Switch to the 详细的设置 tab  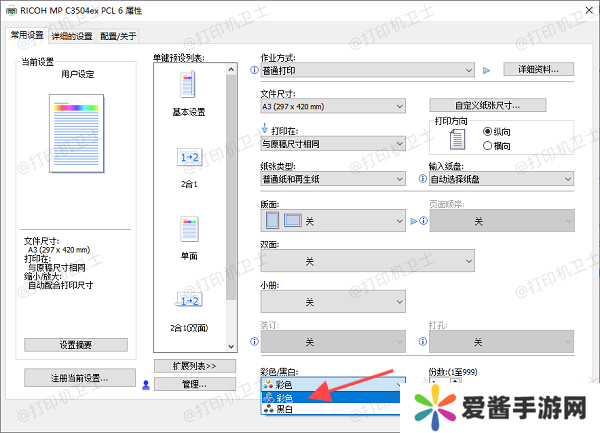(x=72, y=36)
